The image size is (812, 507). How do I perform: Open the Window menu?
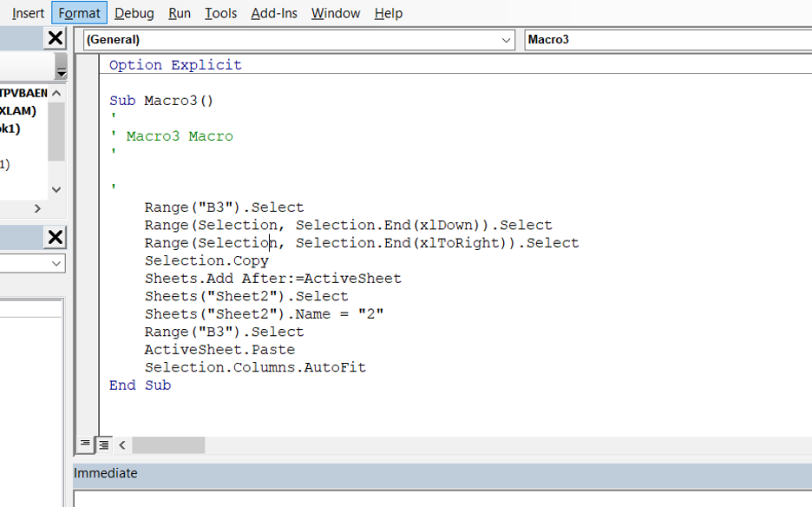tap(335, 13)
